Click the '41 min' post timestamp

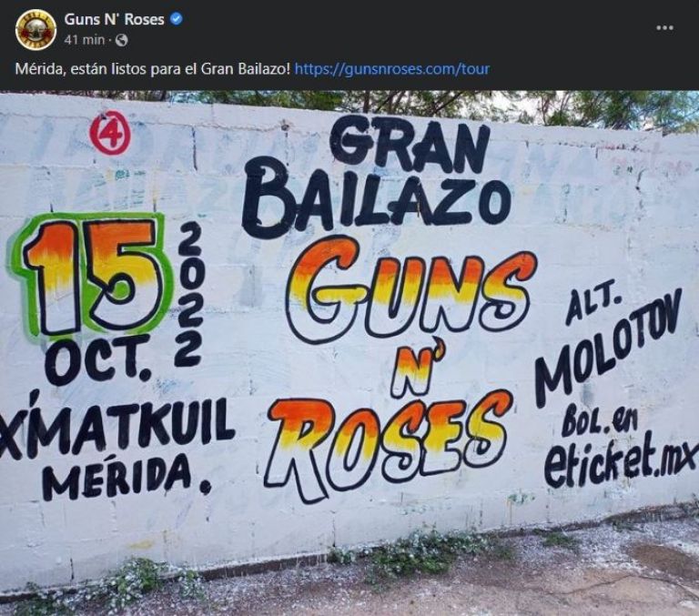coord(85,40)
